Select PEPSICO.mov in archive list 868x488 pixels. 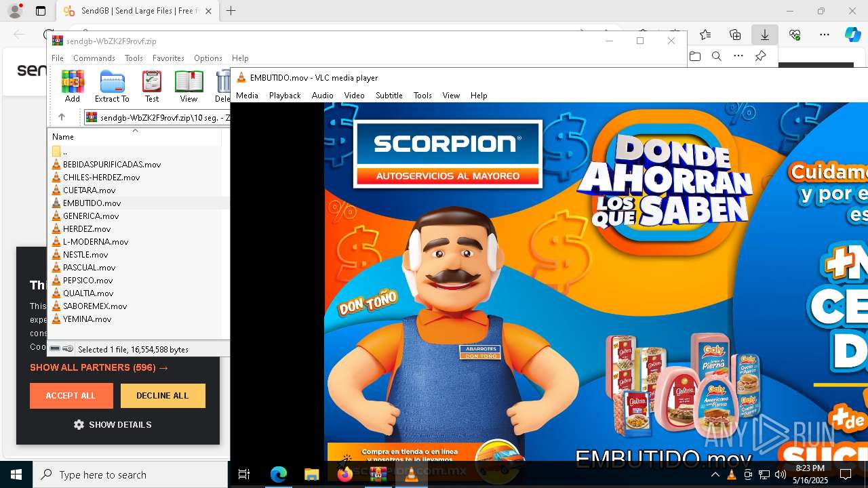tap(87, 281)
